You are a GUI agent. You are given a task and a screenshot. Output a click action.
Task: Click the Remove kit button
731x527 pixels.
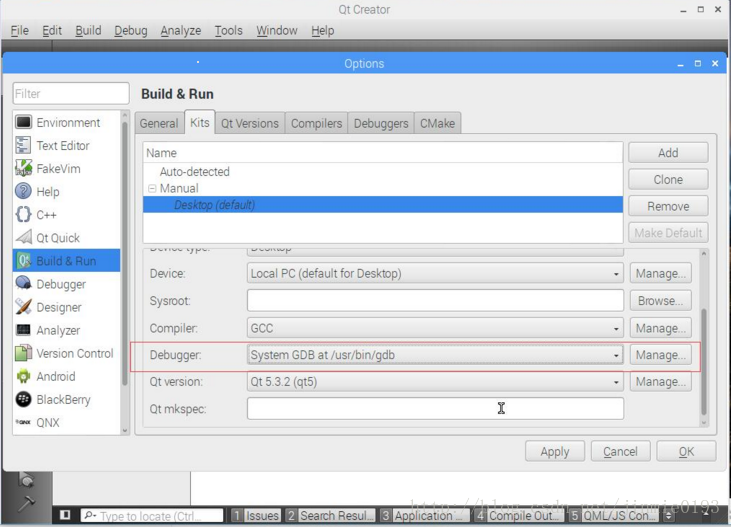click(x=668, y=206)
